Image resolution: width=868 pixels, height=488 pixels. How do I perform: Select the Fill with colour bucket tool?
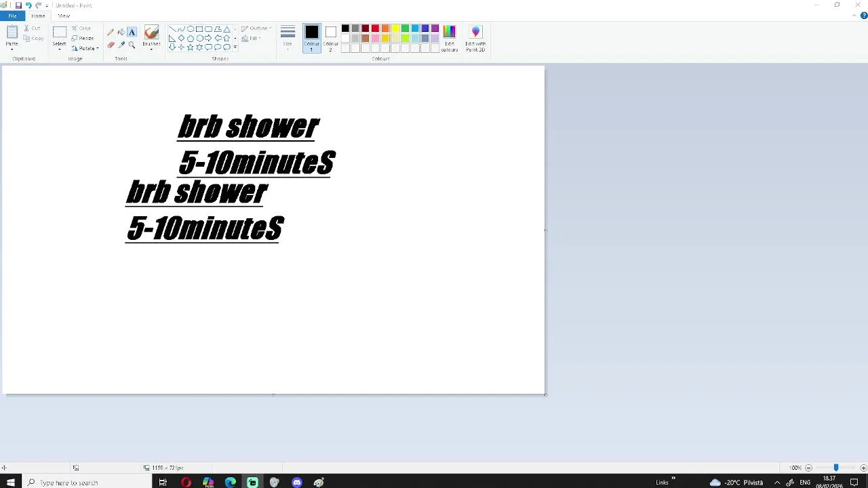pyautogui.click(x=121, y=32)
